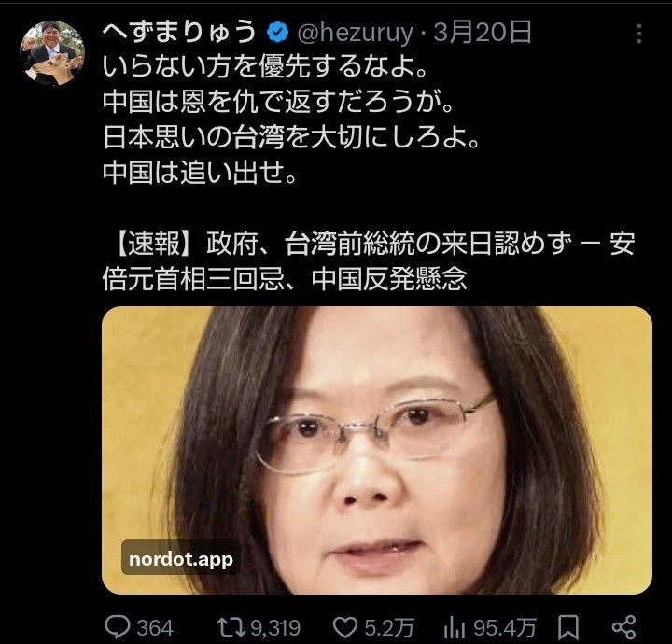Open the profile avatar thumbnail

click(x=52, y=53)
